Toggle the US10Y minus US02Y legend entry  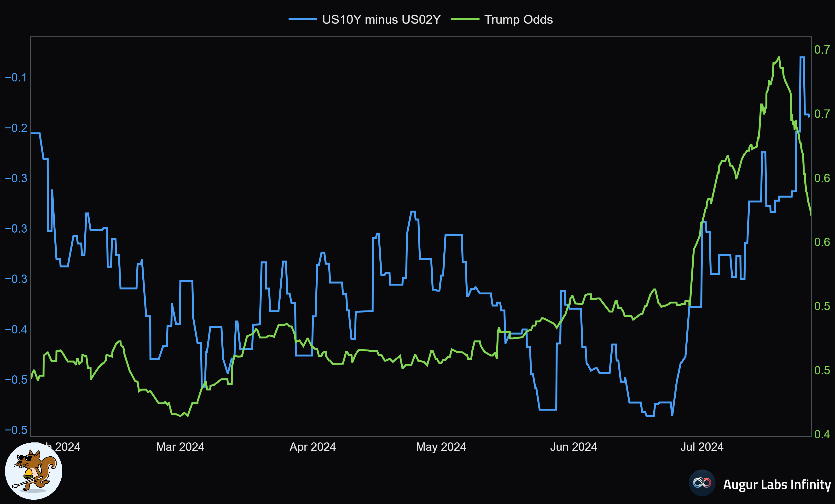(x=364, y=19)
